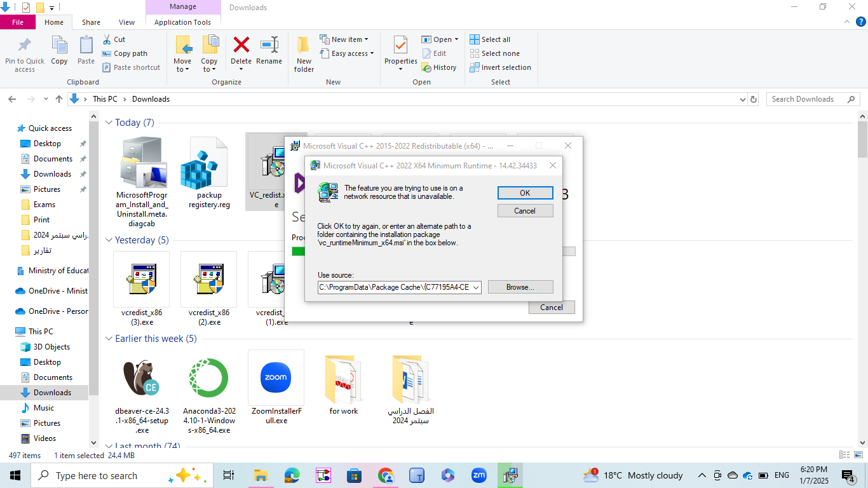Screen dimensions: 868x488
Task: Click the History command
Action: (439, 67)
